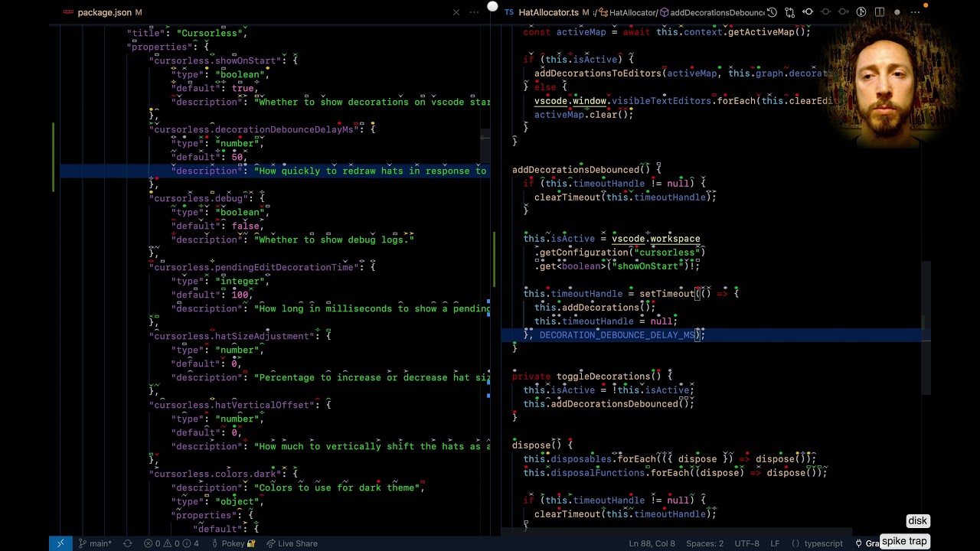Click the grammar plug status item
This screenshot has width=980, height=551.
867,543
